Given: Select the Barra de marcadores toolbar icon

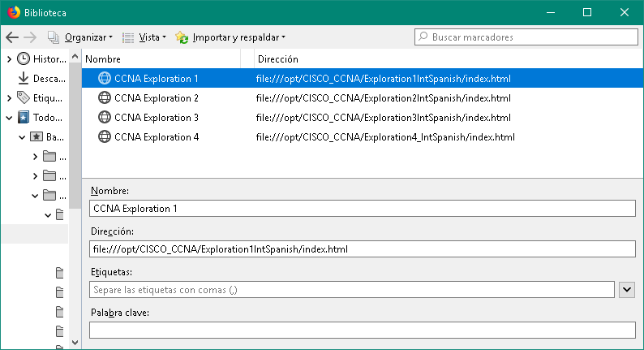Looking at the screenshot, I should click(x=36, y=136).
